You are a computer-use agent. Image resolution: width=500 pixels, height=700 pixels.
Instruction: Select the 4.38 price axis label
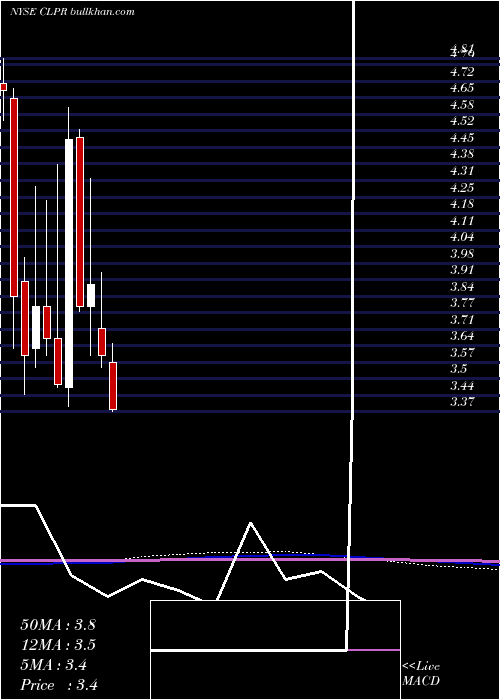[x=462, y=154]
